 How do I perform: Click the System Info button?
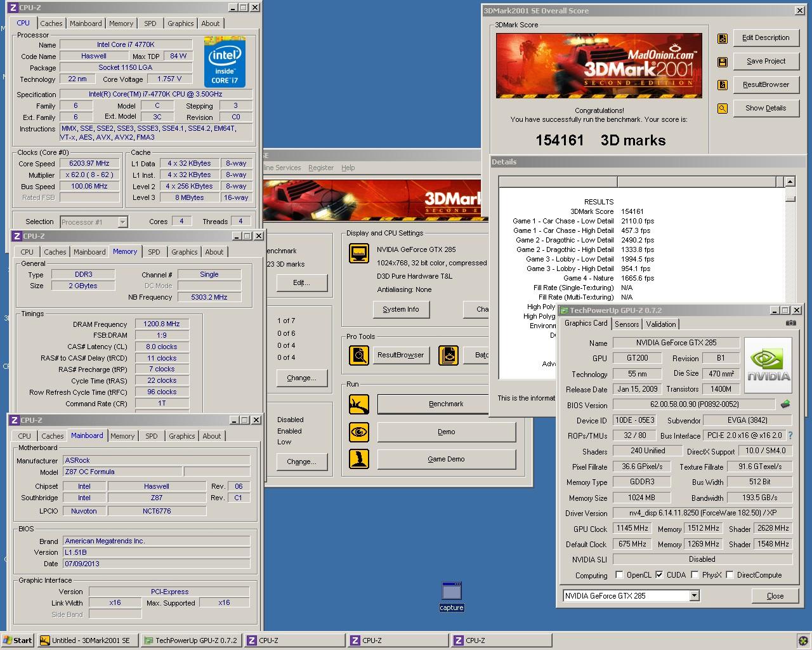[401, 310]
